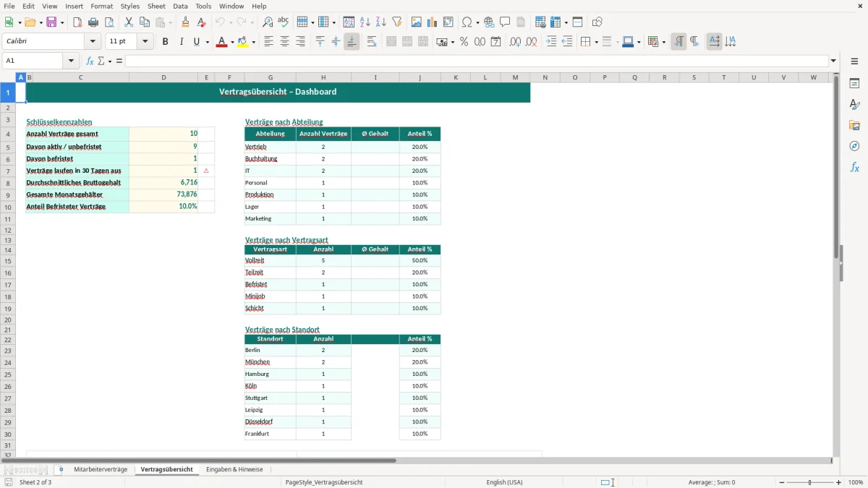Open the Sheet menu
868x488 pixels.
(156, 6)
